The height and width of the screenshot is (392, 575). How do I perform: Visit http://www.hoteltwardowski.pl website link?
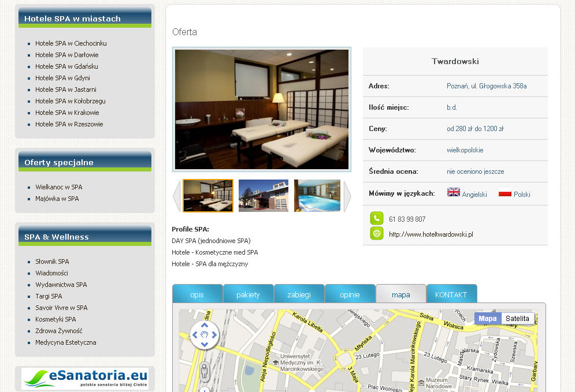point(431,234)
